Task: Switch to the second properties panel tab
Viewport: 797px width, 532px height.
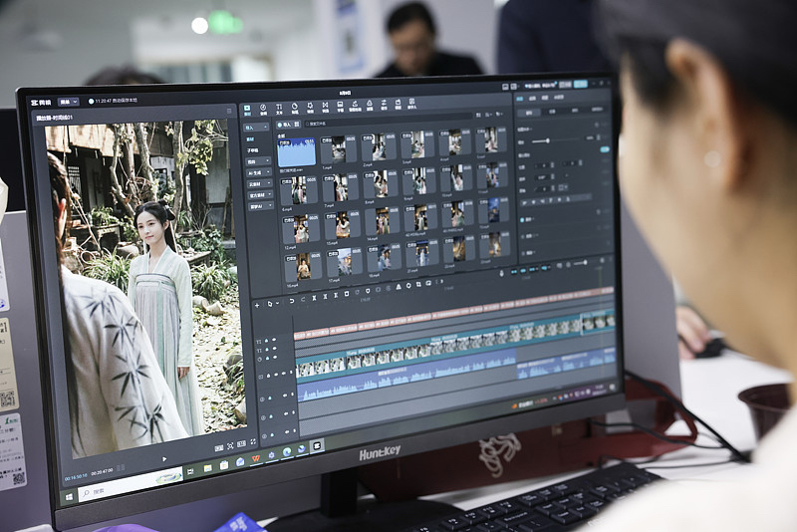Action: click(x=532, y=98)
